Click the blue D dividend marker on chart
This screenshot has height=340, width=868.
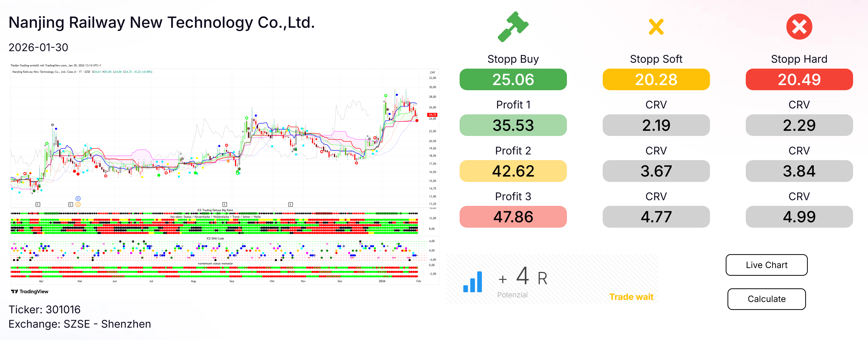click(78, 199)
